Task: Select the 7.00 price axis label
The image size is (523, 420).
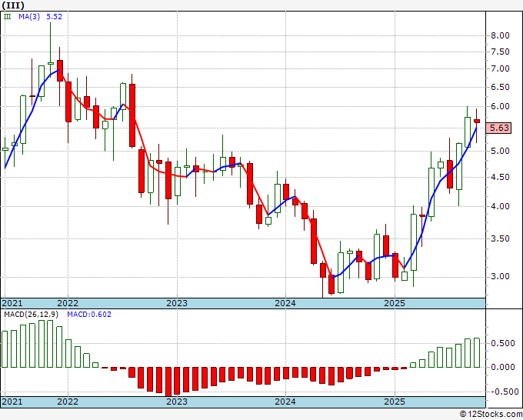Action: click(x=500, y=68)
